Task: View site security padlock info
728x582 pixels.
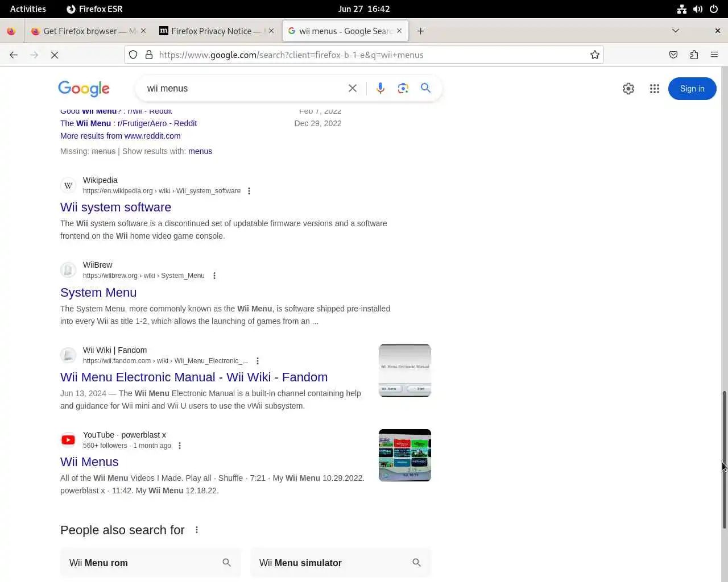Action: tap(149, 55)
